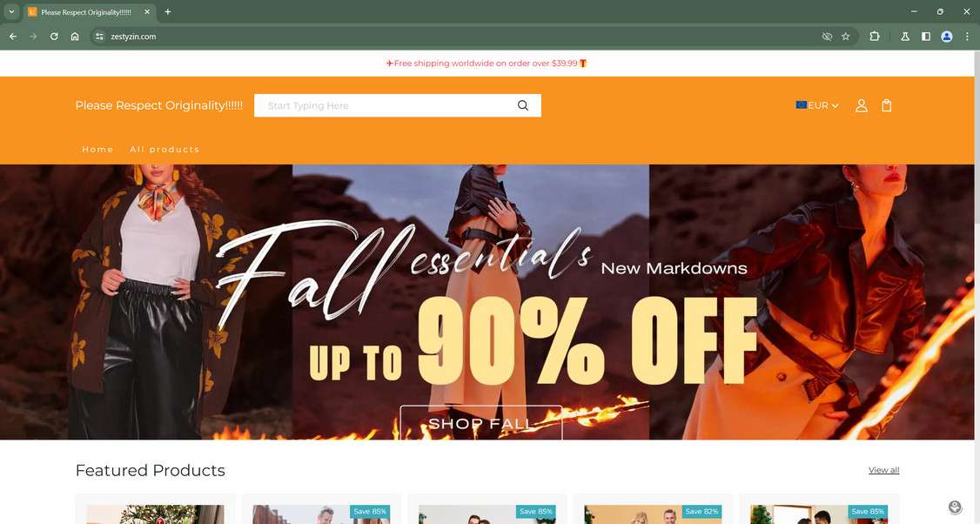The image size is (980, 524).
Task: Open a new browser tab
Action: [167, 11]
